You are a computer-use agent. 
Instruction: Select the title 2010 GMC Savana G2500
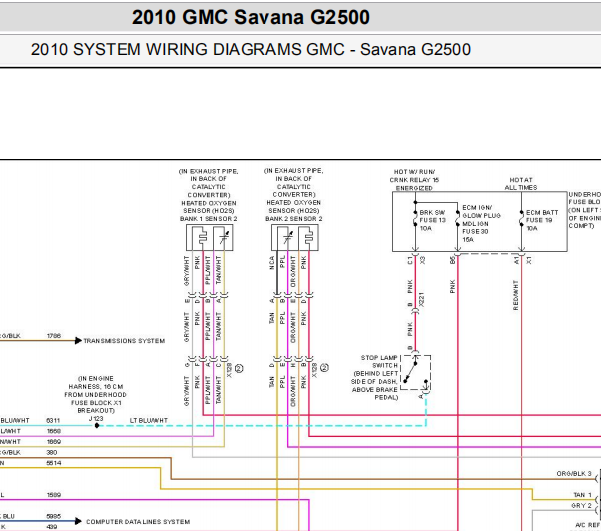coord(251,17)
